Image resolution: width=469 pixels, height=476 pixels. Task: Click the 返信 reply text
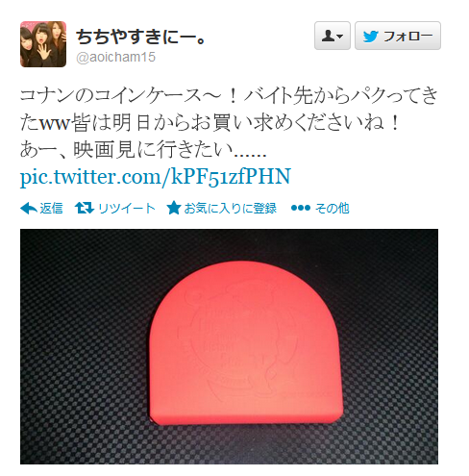pos(51,209)
